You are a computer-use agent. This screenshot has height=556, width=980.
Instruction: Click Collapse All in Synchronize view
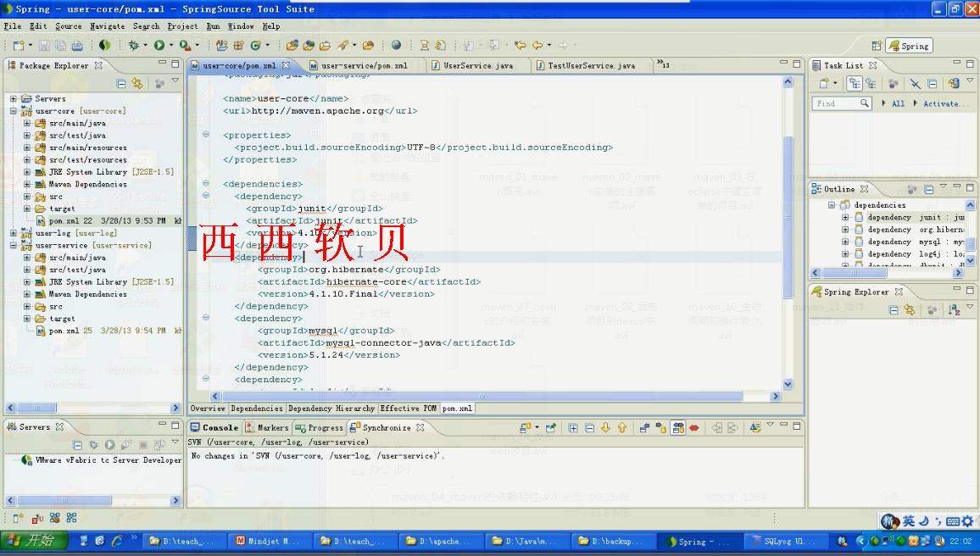pyautogui.click(x=589, y=428)
